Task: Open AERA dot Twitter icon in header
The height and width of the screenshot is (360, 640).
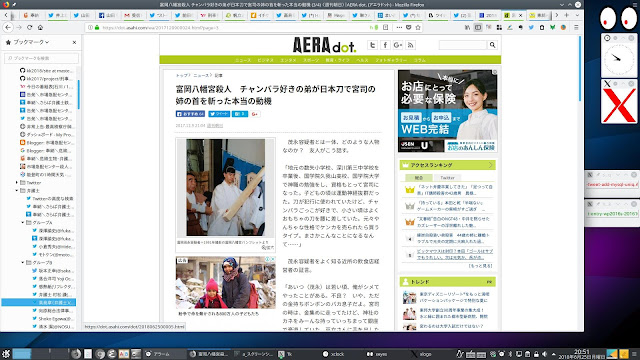Action: point(372,45)
